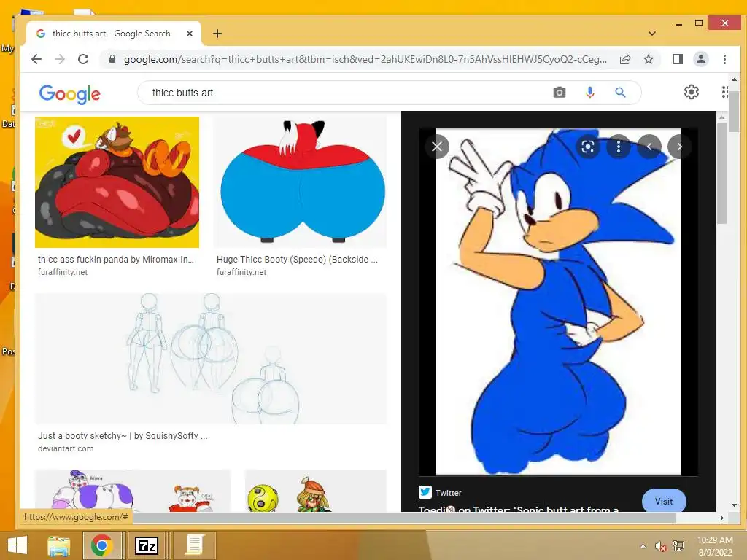This screenshot has width=747, height=560.
Task: Open File Explorer from the taskbar
Action: click(x=59, y=545)
